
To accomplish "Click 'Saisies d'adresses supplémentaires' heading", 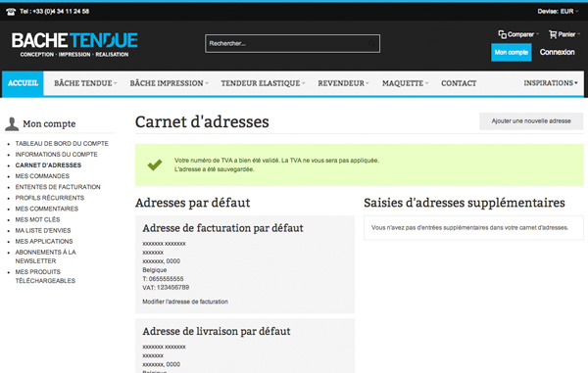I will coord(465,203).
